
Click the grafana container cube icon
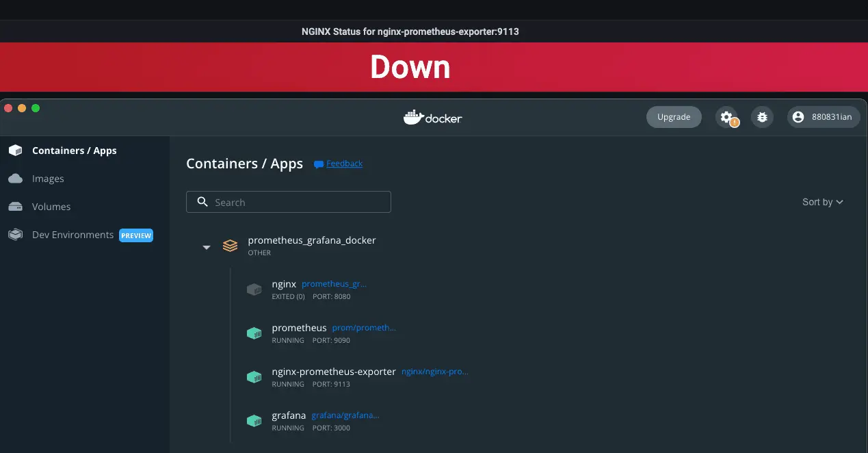point(254,420)
